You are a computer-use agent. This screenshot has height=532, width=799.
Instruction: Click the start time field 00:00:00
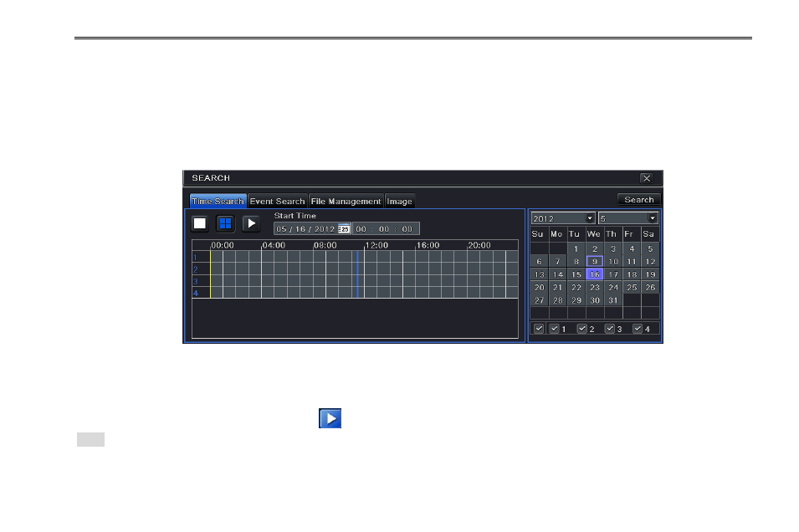(x=386, y=229)
